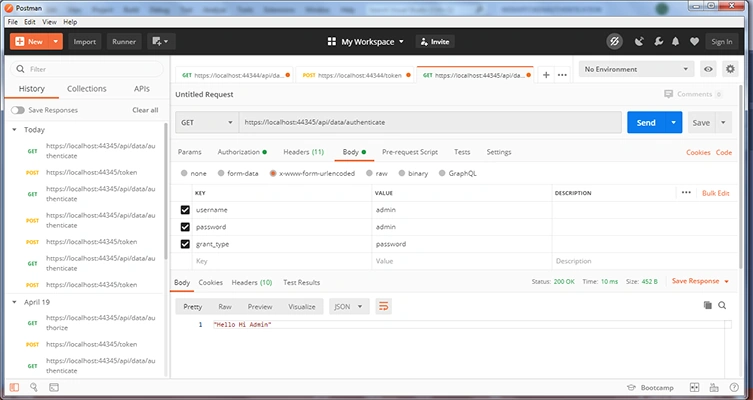Viewport: 753px width, 400px height.
Task: Open the View menu
Action: tap(49, 22)
